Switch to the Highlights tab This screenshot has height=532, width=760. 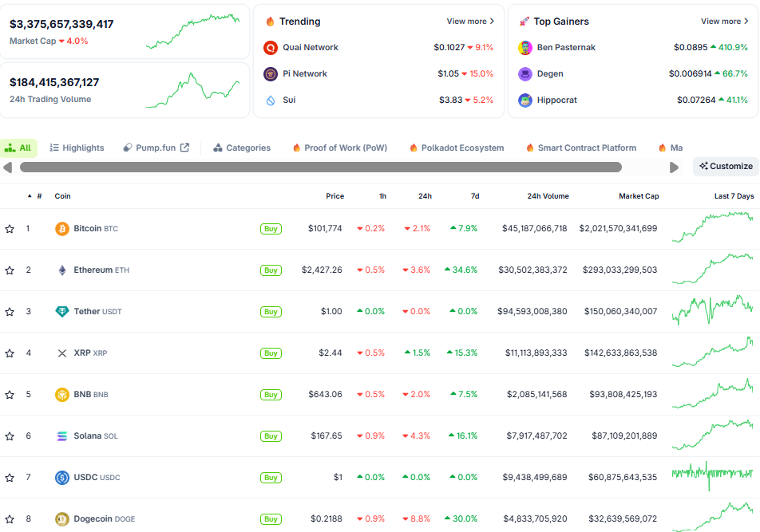77,148
